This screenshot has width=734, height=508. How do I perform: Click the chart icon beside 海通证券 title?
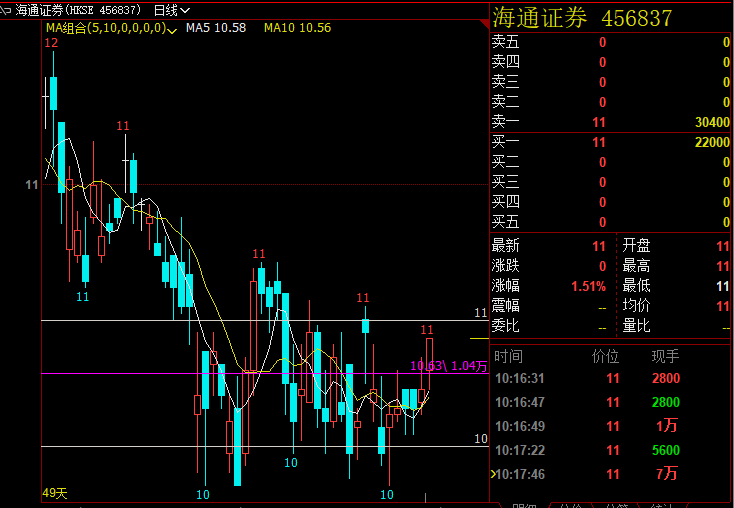click(7, 10)
